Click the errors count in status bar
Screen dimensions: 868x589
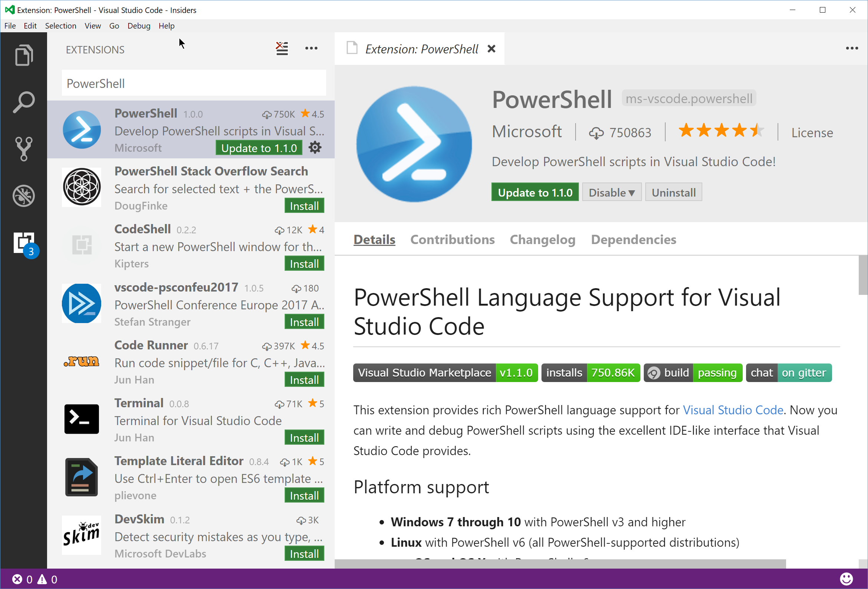pos(22,579)
